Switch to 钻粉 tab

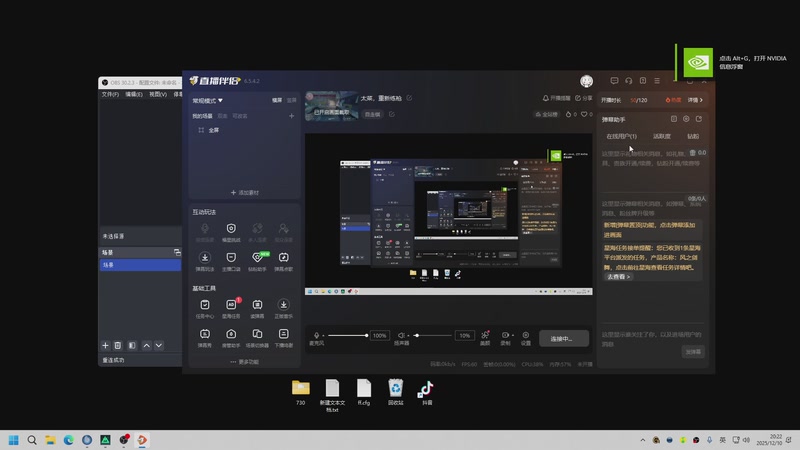pyautogui.click(x=693, y=136)
